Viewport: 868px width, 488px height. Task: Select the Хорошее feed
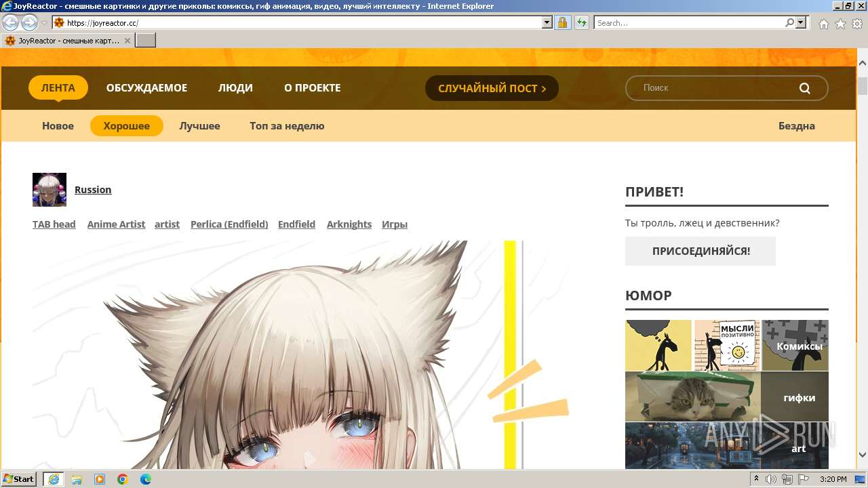click(x=127, y=126)
